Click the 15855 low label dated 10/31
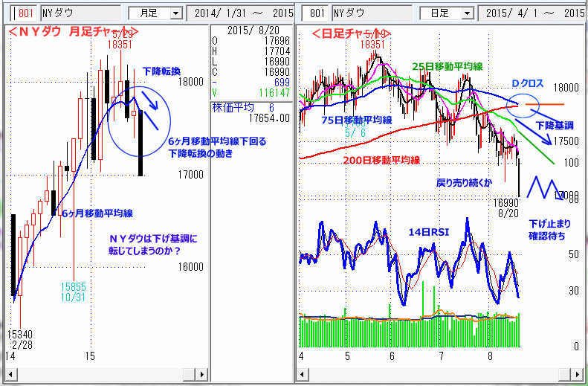 74,290
